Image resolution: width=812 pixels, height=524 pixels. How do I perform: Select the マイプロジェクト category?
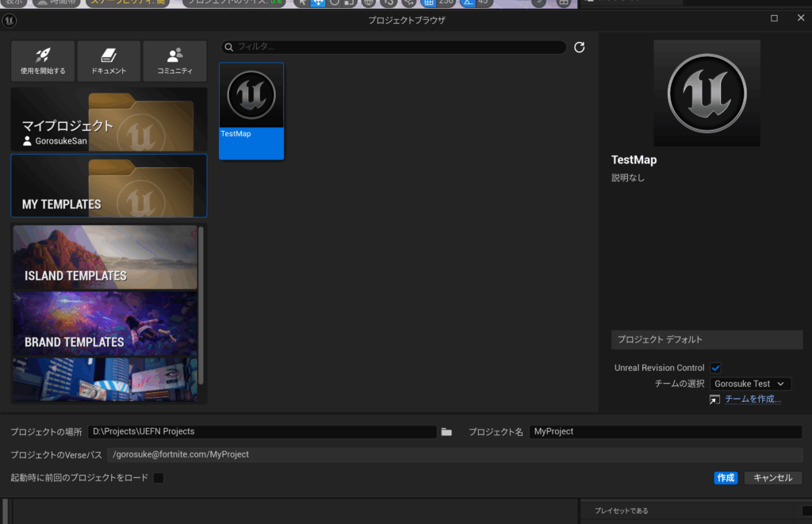click(x=109, y=120)
